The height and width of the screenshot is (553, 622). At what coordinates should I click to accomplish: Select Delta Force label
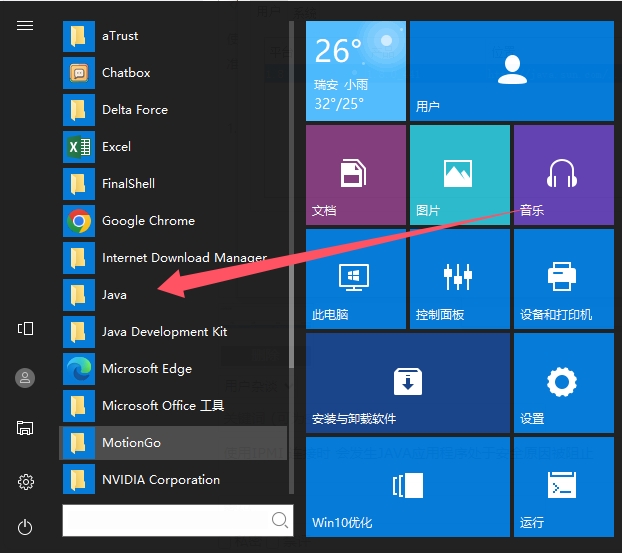click(x=135, y=110)
